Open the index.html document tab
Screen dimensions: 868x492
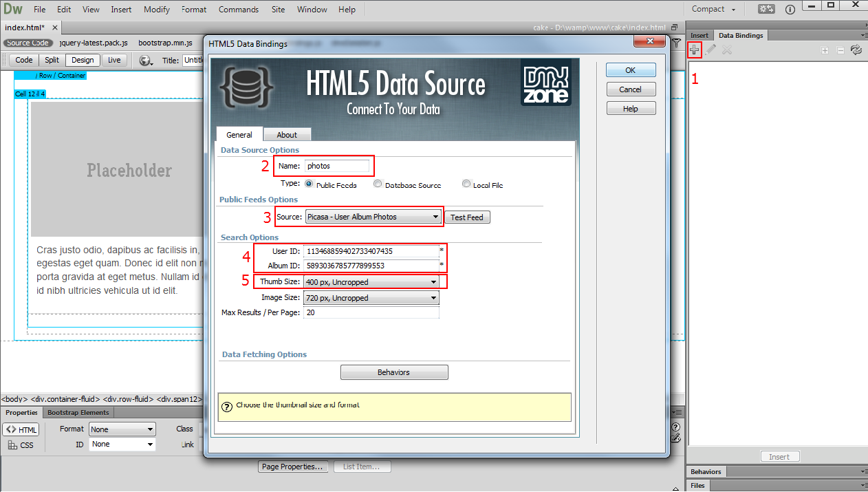pyautogui.click(x=25, y=28)
